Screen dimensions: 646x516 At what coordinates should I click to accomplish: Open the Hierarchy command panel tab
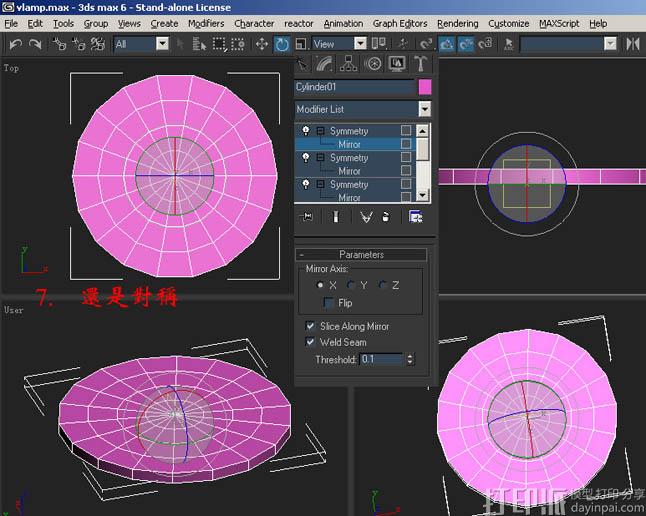click(x=349, y=64)
